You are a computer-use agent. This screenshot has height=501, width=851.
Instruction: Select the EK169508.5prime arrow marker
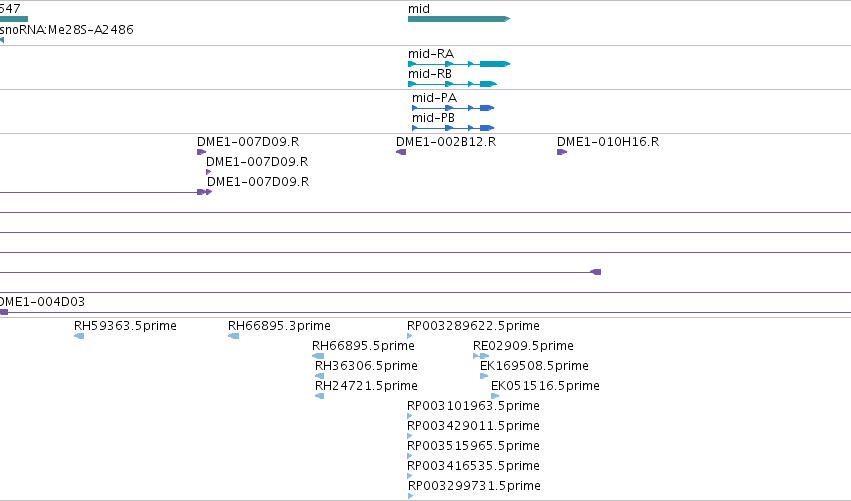[484, 376]
